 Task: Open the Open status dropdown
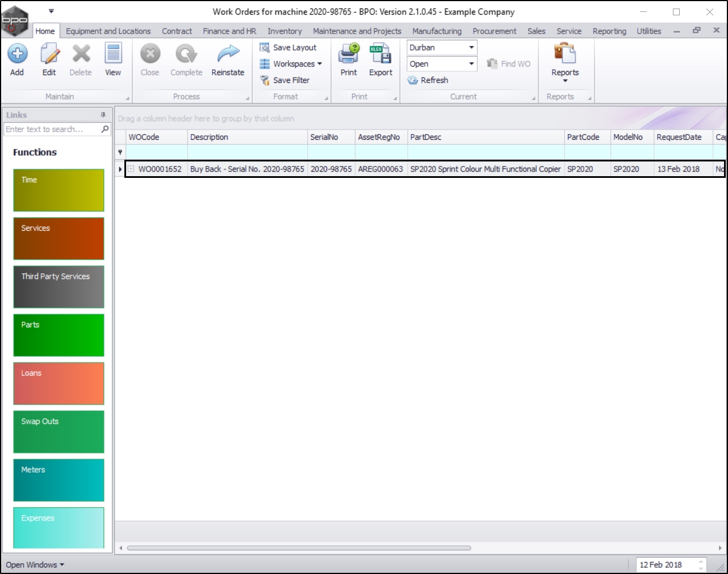[x=471, y=64]
